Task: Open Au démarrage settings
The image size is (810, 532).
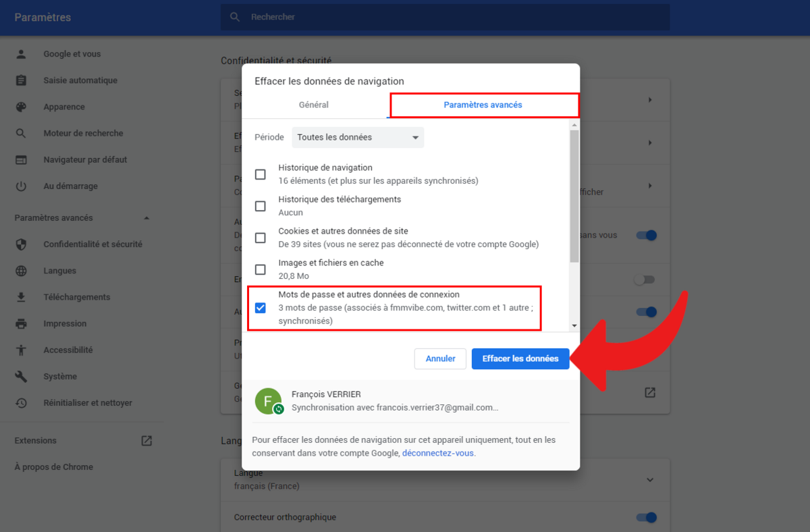Action: coord(71,186)
